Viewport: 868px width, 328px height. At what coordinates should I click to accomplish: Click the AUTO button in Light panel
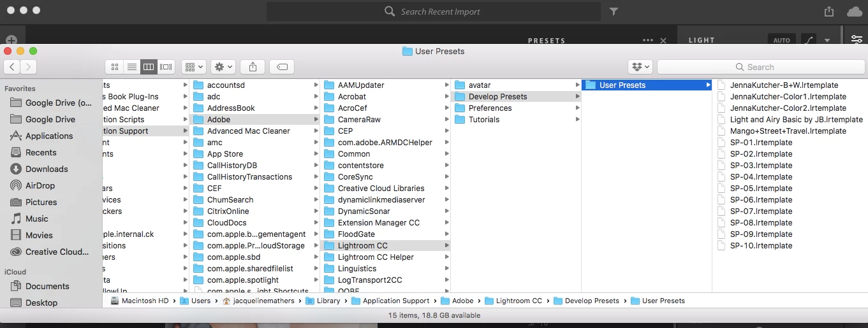[x=781, y=40]
